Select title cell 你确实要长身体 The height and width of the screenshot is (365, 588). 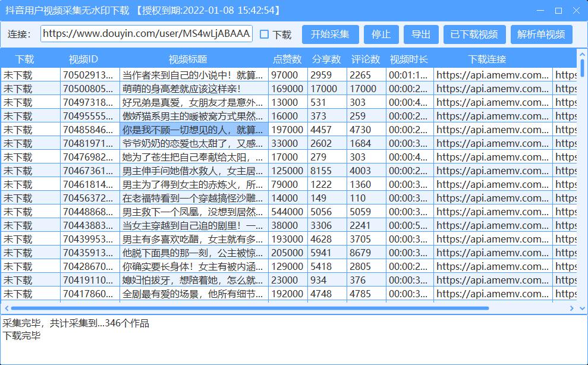pos(194,266)
